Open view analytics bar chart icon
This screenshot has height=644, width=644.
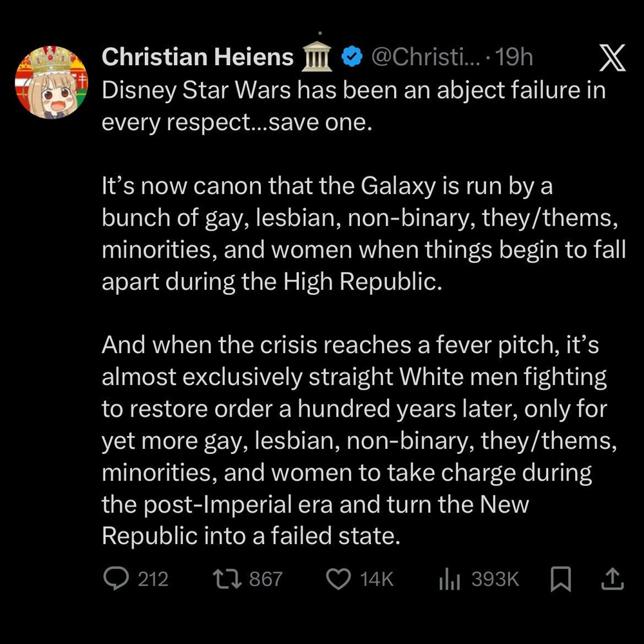[x=449, y=579]
